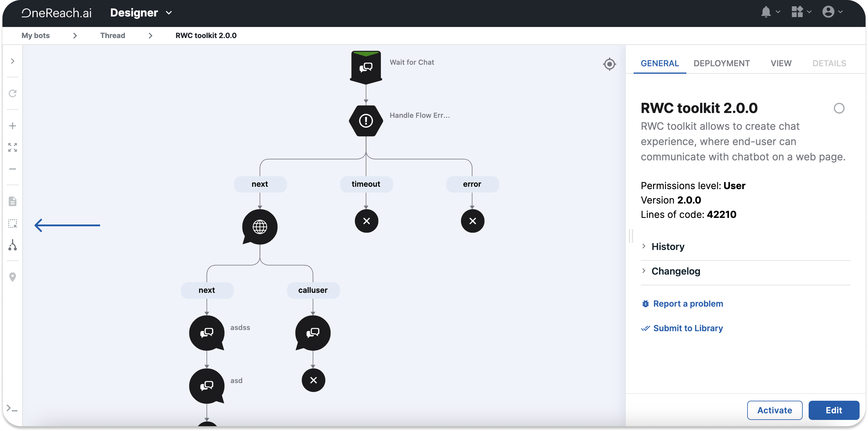Select the dashed selection box tool

point(13,223)
